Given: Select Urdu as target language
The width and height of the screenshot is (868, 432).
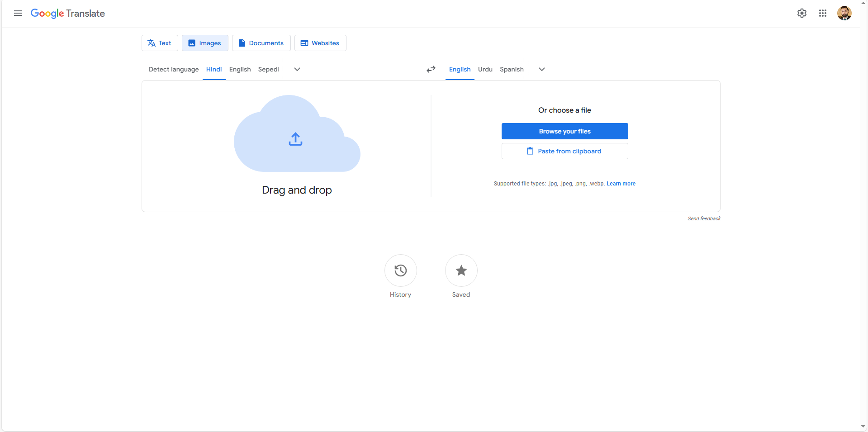Looking at the screenshot, I should click(485, 69).
